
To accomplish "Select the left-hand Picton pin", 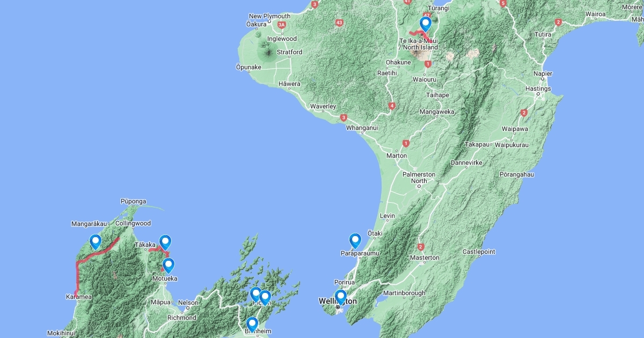I will pyautogui.click(x=256, y=295).
